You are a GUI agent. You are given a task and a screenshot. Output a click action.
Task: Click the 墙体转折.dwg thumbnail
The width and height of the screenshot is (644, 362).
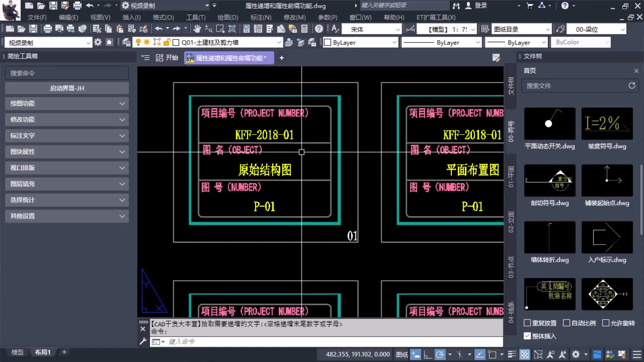tap(549, 237)
